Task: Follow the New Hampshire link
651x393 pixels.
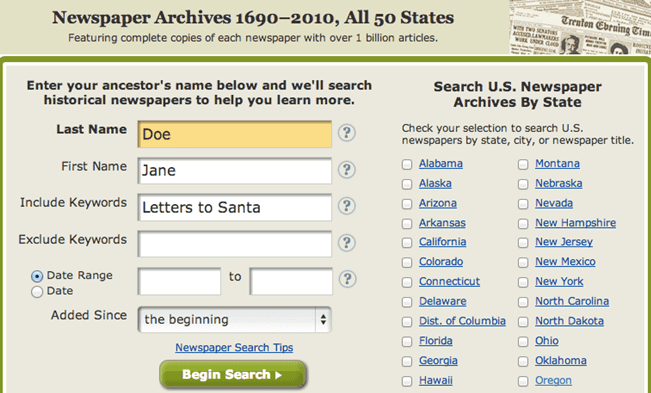Action: pos(575,223)
